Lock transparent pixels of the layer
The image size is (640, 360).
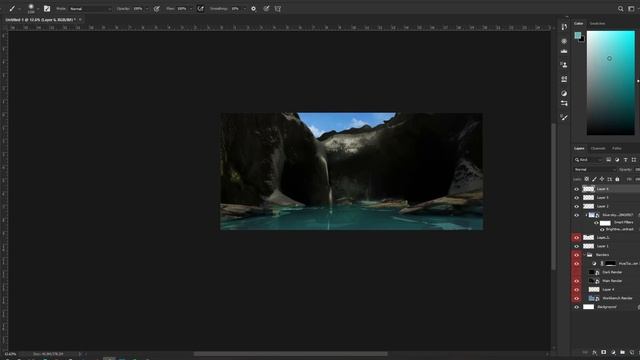pyautogui.click(x=587, y=179)
